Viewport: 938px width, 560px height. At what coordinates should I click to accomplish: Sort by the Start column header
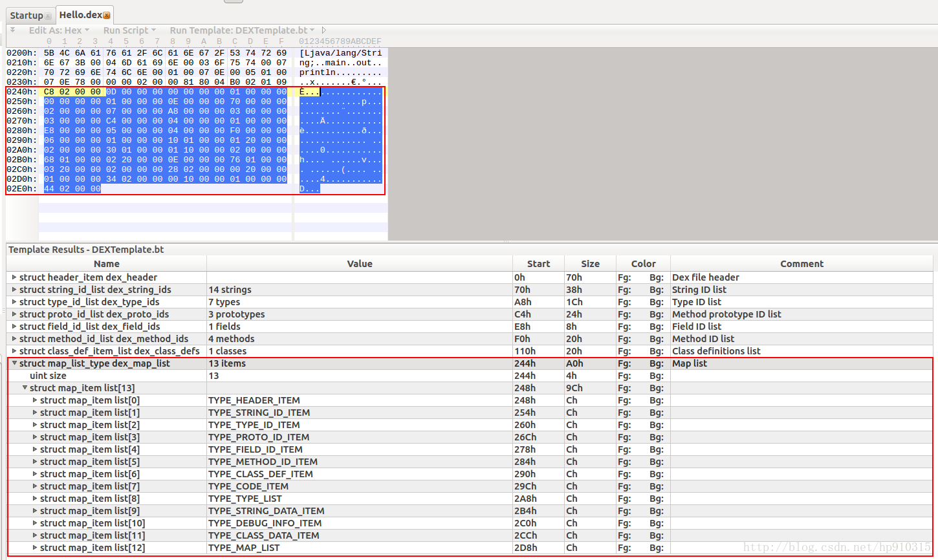click(x=538, y=264)
